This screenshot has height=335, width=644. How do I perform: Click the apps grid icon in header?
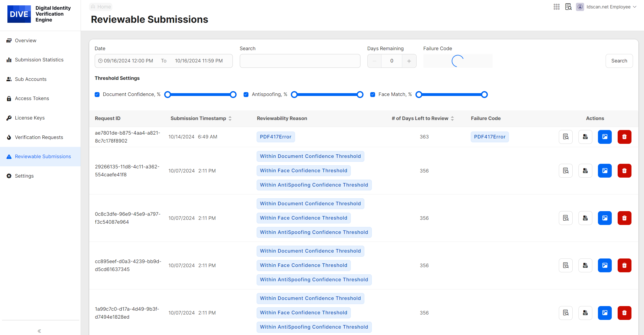point(556,7)
